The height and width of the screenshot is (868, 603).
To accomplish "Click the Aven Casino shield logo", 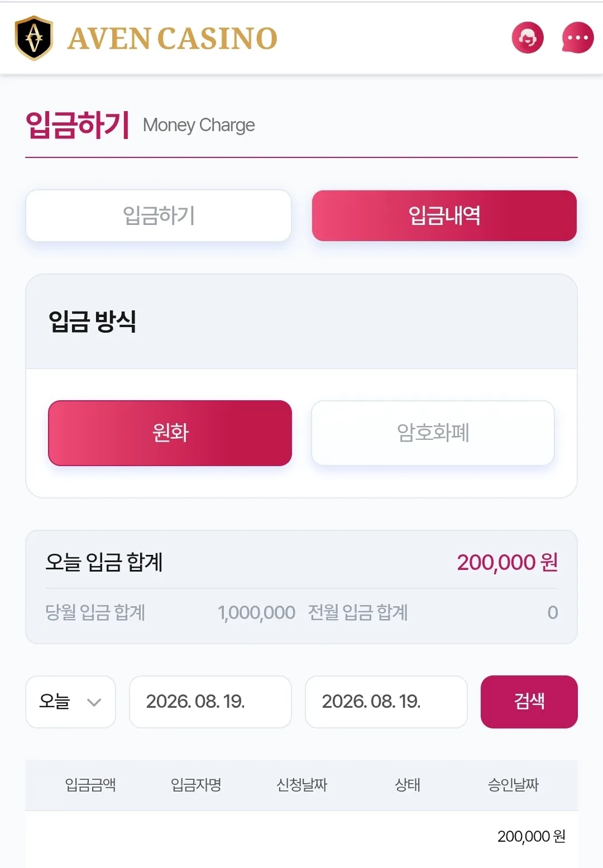I will 34,38.
